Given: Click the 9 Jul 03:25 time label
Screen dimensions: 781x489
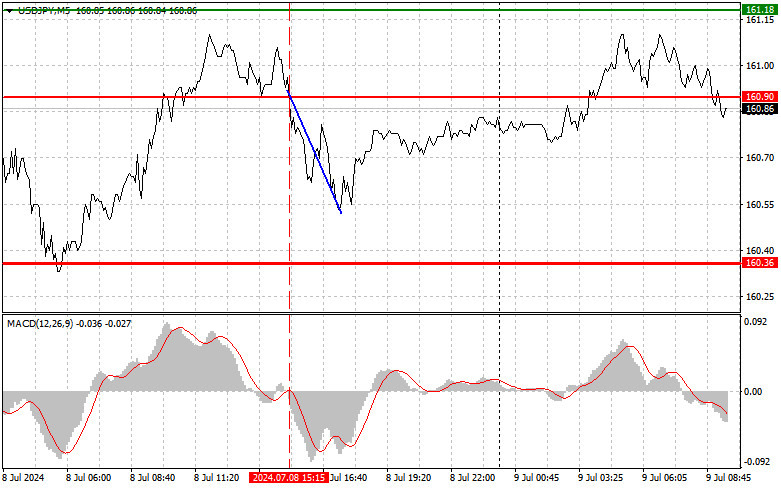Looking at the screenshot, I should [600, 478].
